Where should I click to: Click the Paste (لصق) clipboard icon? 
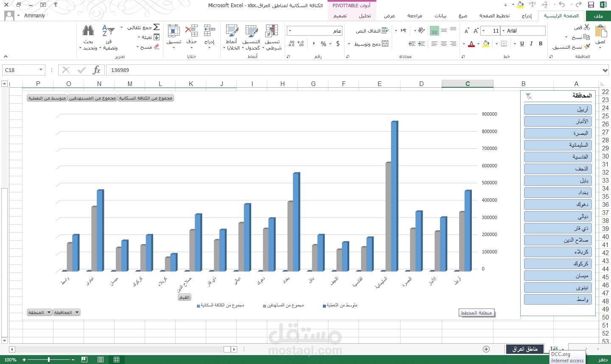pos(600,31)
